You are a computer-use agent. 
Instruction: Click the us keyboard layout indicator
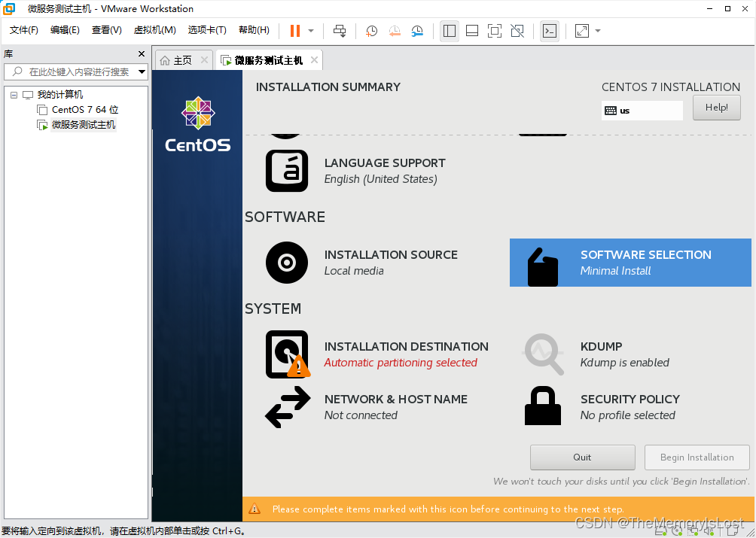[x=642, y=111]
